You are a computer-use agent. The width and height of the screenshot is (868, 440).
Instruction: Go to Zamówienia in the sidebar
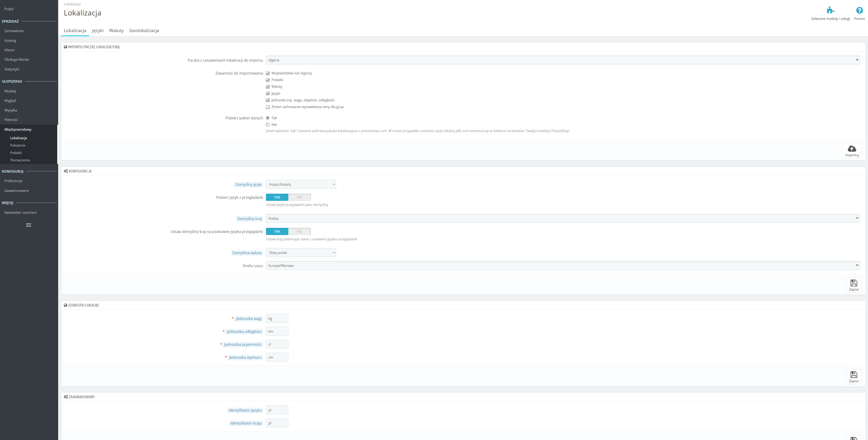[14, 31]
